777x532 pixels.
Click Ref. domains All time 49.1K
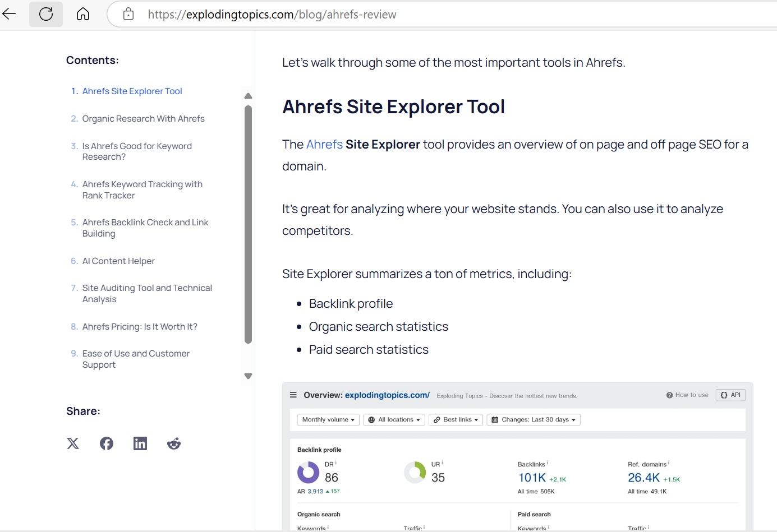click(647, 492)
